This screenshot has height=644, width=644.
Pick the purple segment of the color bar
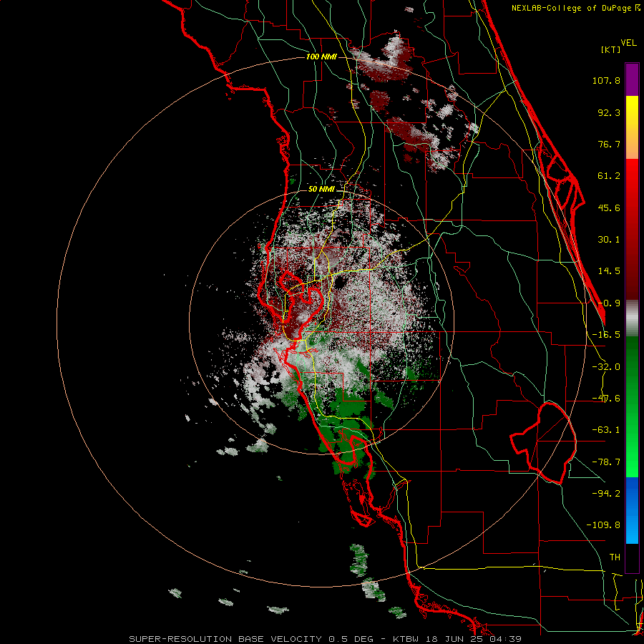[632, 79]
